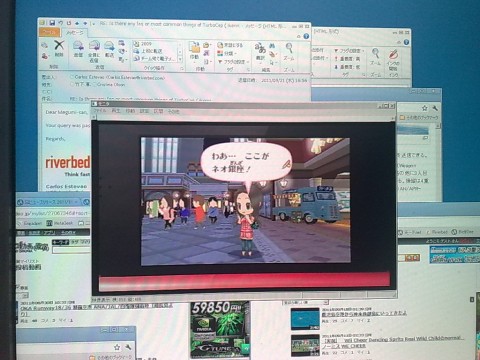This screenshot has height=360, width=480.
Task: Click the red seek bar in video player
Action: pos(244,280)
